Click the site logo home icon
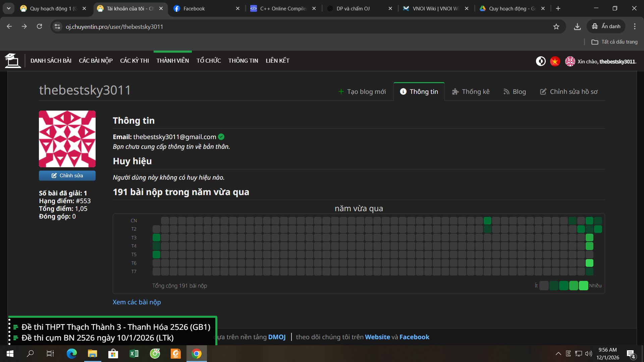This screenshot has height=362, width=644. coord(13,61)
